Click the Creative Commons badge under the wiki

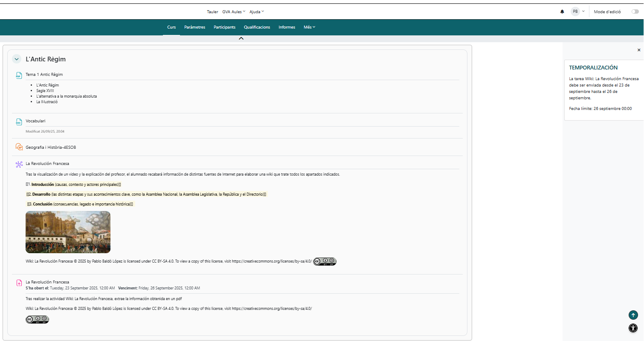click(325, 261)
